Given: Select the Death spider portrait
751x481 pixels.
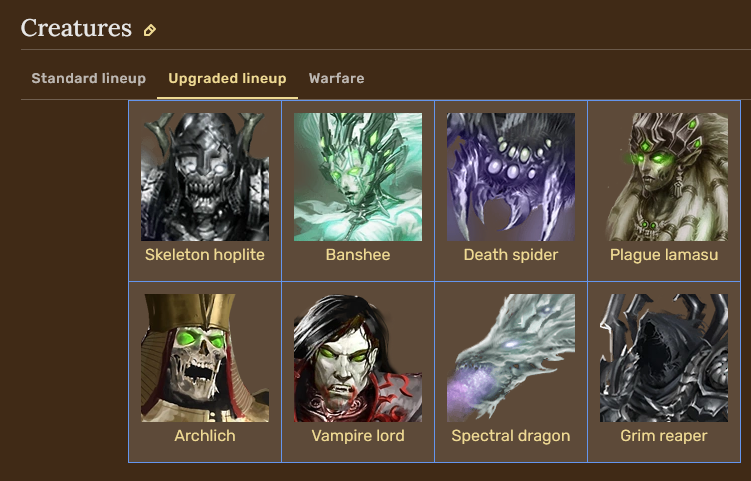Looking at the screenshot, I should coord(511,177).
